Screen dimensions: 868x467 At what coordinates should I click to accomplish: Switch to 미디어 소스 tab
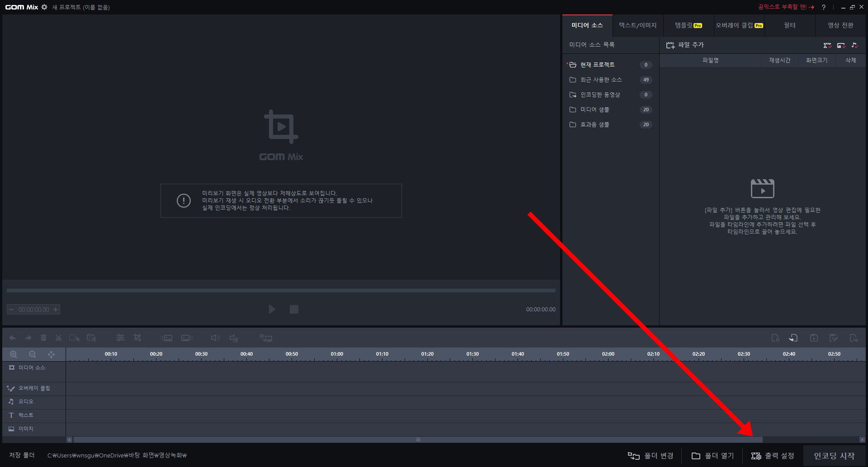coord(587,25)
